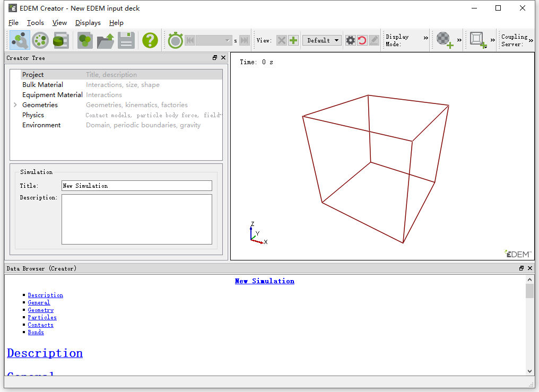Expand the Geometries tree node
The image size is (539, 392).
tap(15, 105)
